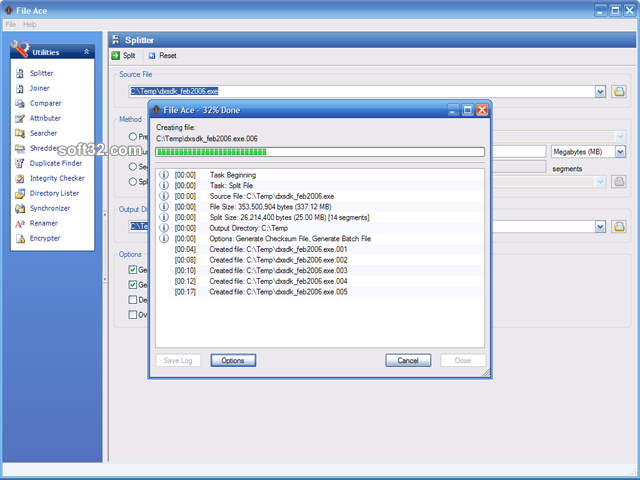
Task: Open the Duplicate Finder icon
Action: (x=20, y=163)
